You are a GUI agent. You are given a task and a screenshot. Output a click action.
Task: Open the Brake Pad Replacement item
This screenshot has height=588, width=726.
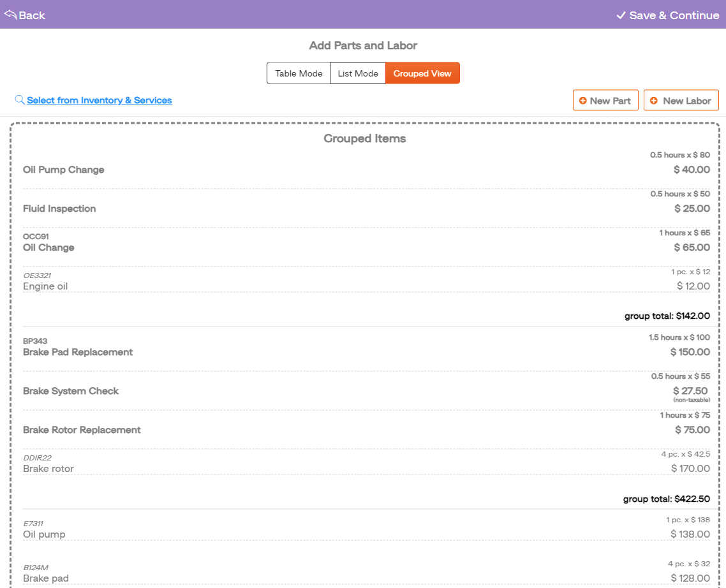click(78, 352)
